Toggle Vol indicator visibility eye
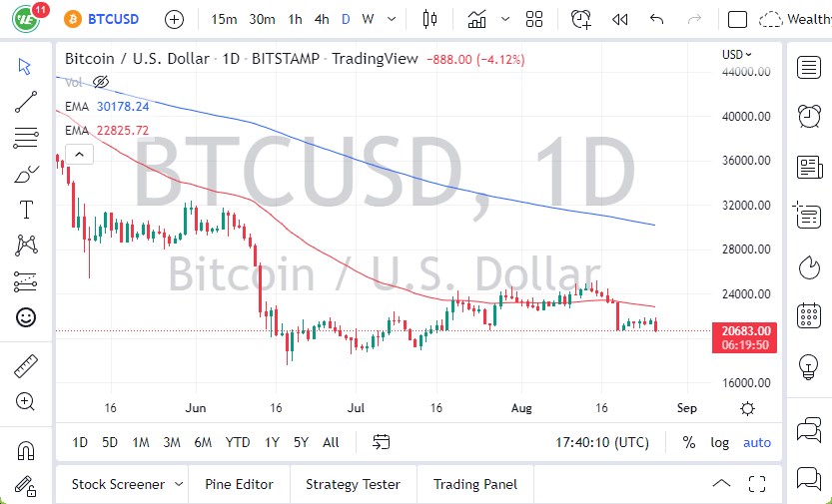Image resolution: width=832 pixels, height=504 pixels. pos(100,82)
